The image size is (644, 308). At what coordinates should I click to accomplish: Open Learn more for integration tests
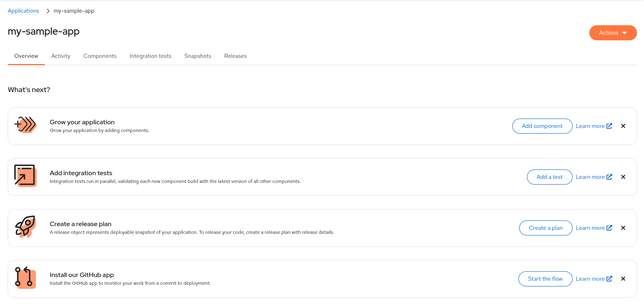click(594, 177)
